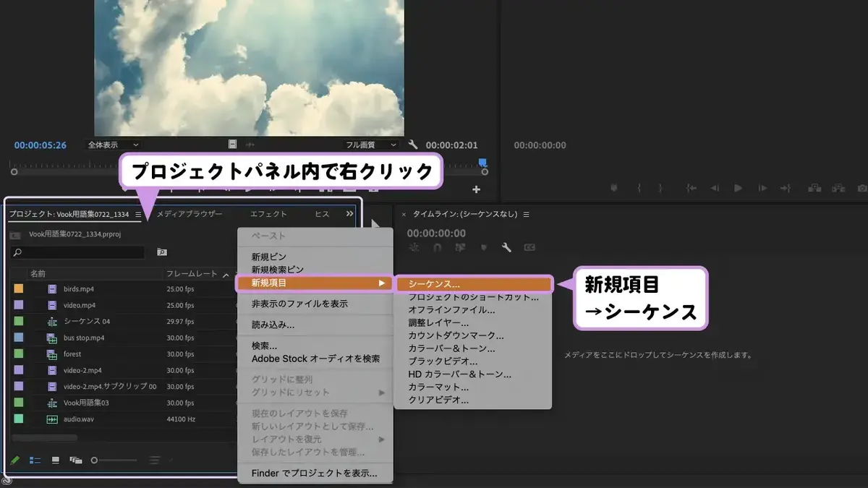Viewport: 868px width, 488px height.
Task: Switch project panel to list view
Action: [35, 460]
